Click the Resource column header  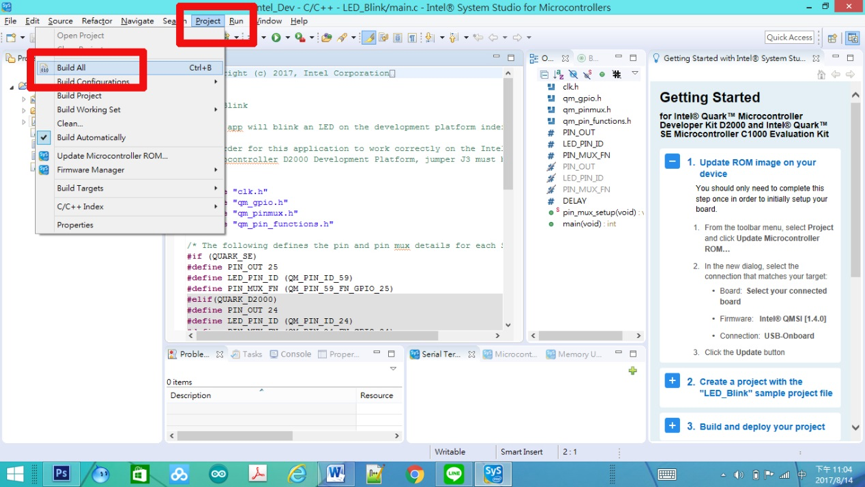point(379,395)
